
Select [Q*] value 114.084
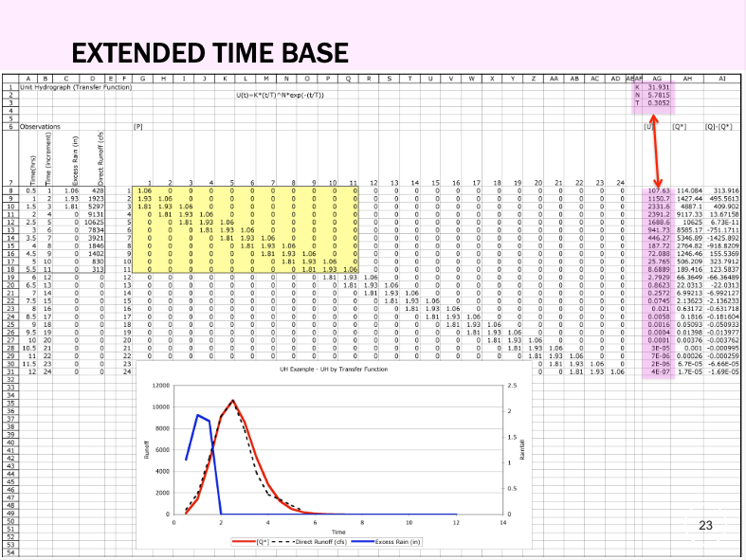click(690, 190)
